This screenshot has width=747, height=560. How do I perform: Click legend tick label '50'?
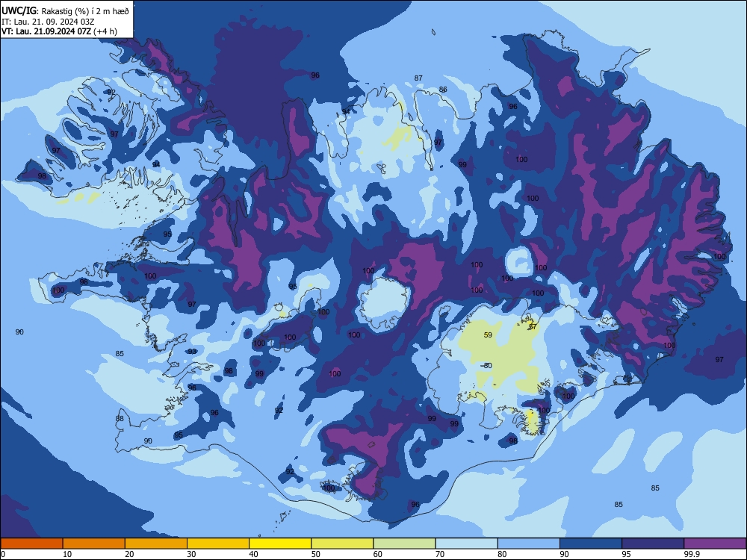tap(316, 554)
